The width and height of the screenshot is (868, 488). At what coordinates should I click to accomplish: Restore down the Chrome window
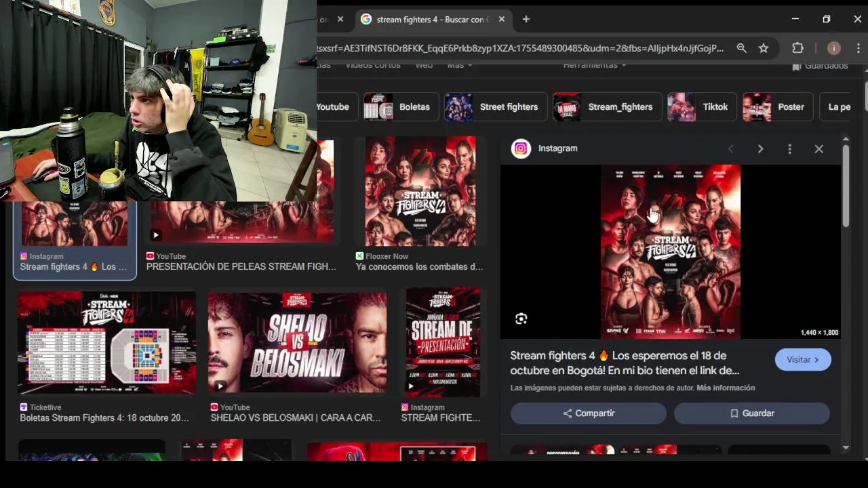(827, 20)
